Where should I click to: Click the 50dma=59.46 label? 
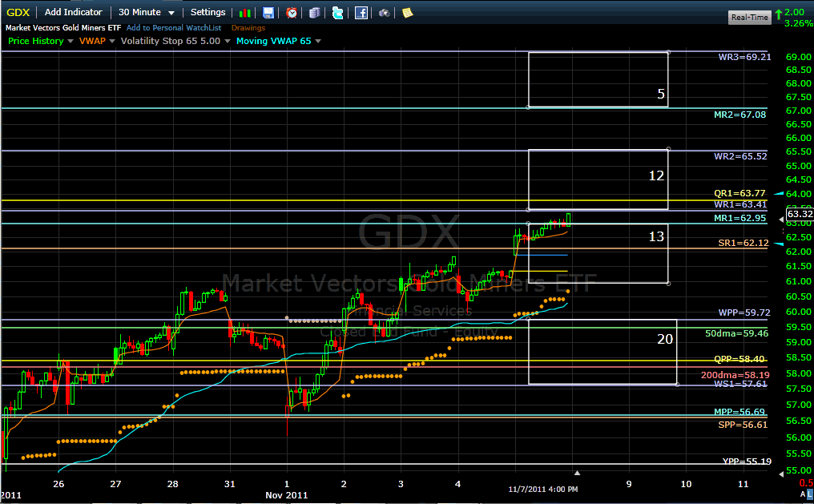(736, 333)
